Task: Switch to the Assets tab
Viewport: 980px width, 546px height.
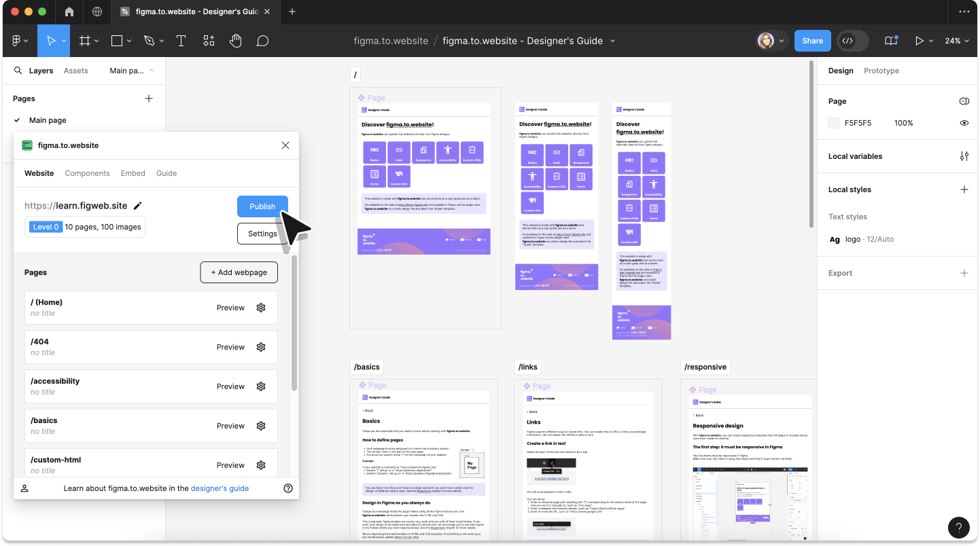Action: pyautogui.click(x=75, y=71)
